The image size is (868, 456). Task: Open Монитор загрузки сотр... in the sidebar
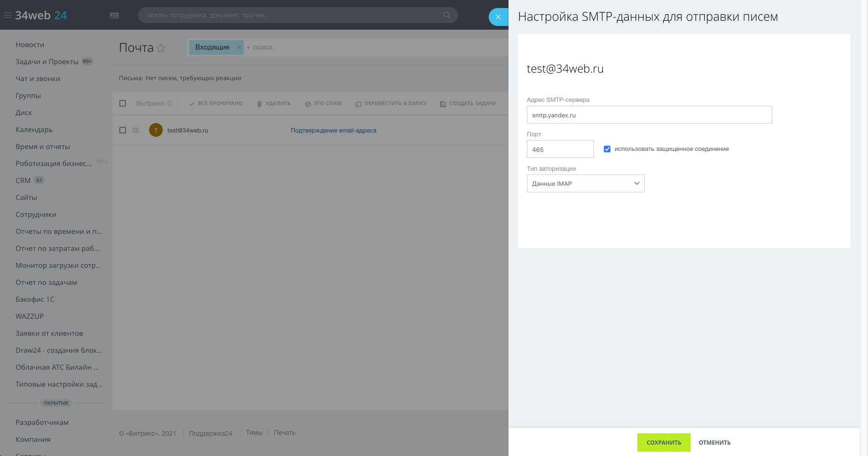click(58, 265)
